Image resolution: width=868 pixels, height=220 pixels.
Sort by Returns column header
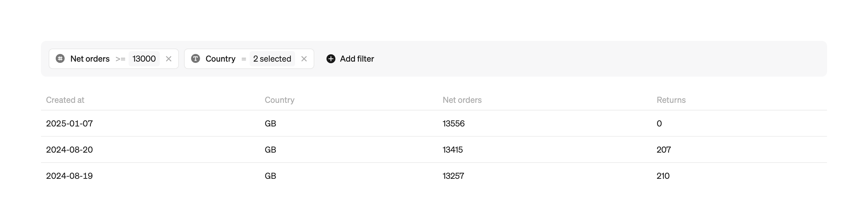(671, 100)
